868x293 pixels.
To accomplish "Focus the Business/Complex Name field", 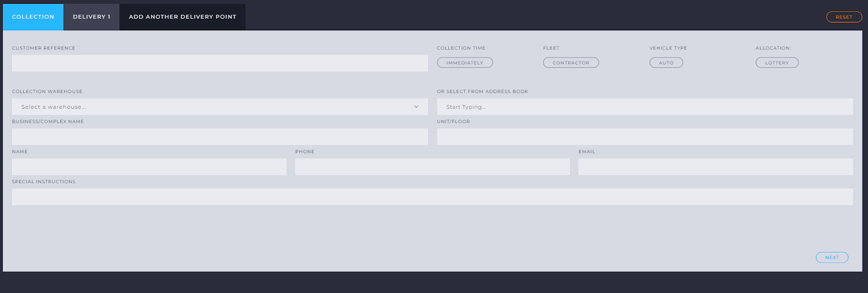I will [x=220, y=136].
